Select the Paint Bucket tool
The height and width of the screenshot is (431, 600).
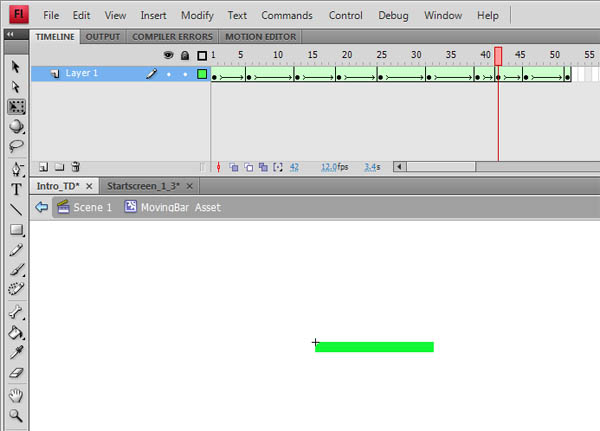[x=16, y=332]
